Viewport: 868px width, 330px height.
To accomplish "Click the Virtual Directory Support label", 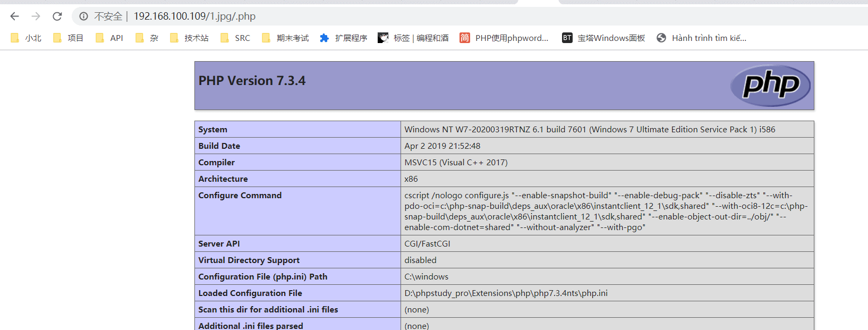I will (x=249, y=260).
